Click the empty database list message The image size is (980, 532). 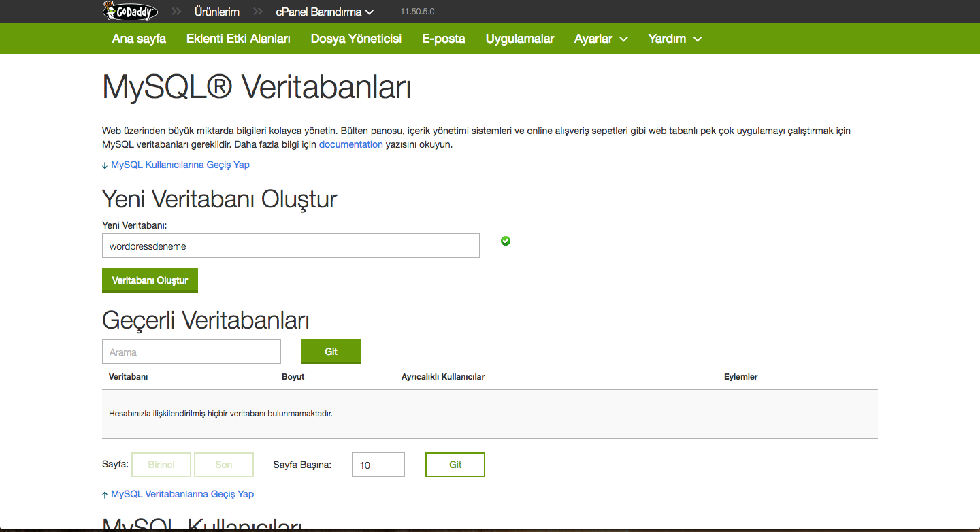(x=220, y=413)
